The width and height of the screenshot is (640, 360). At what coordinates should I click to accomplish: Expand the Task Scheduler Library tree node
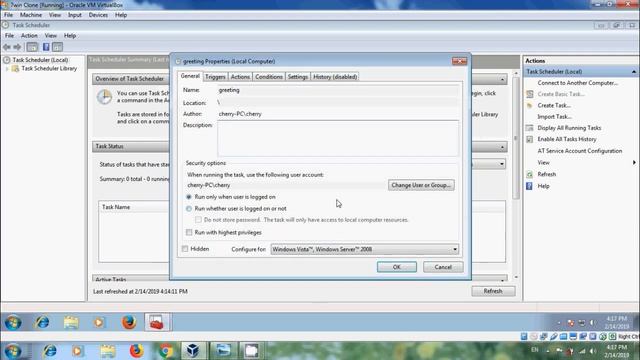click(7, 69)
